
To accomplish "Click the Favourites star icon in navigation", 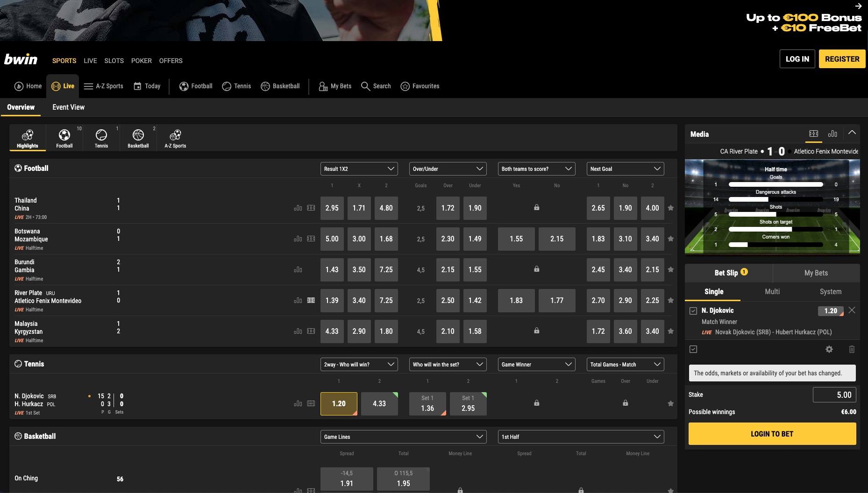I will (x=405, y=86).
